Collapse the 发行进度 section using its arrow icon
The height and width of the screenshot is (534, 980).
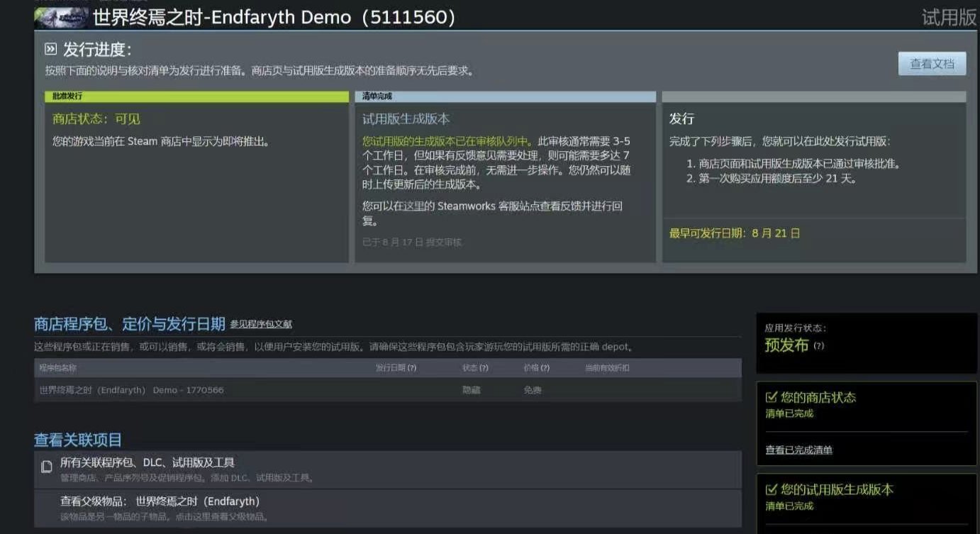coord(50,49)
